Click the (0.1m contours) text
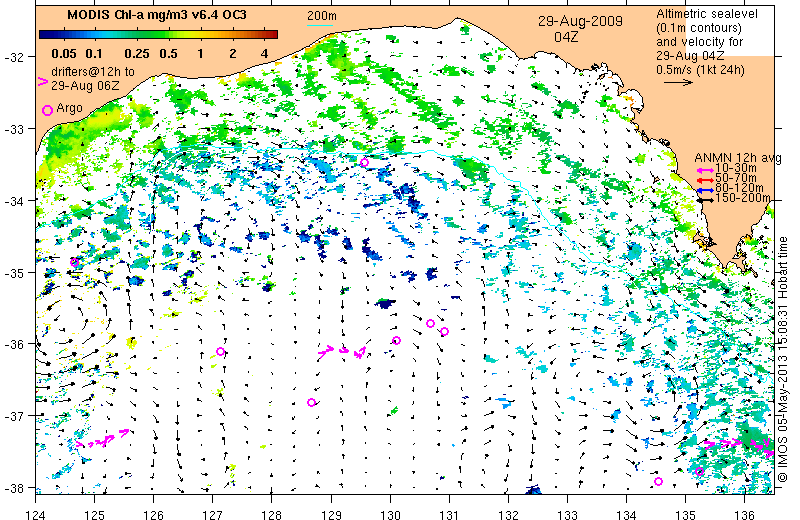This screenshot has height=520, width=800. pyautogui.click(x=699, y=28)
